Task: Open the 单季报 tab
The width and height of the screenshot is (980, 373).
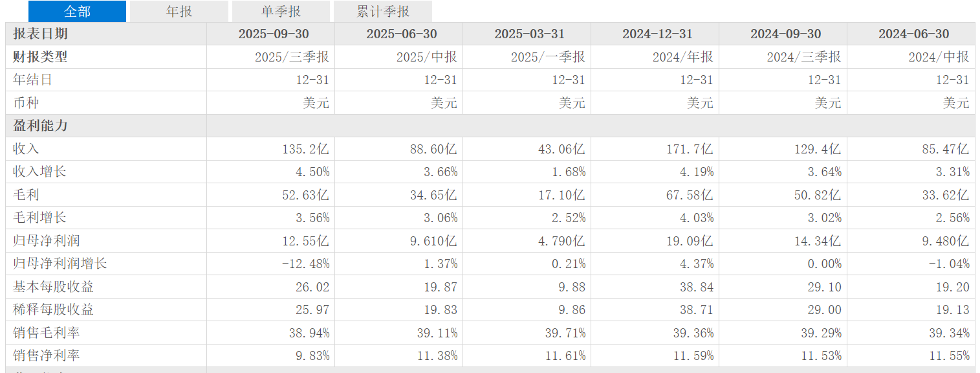Action: coord(281,11)
